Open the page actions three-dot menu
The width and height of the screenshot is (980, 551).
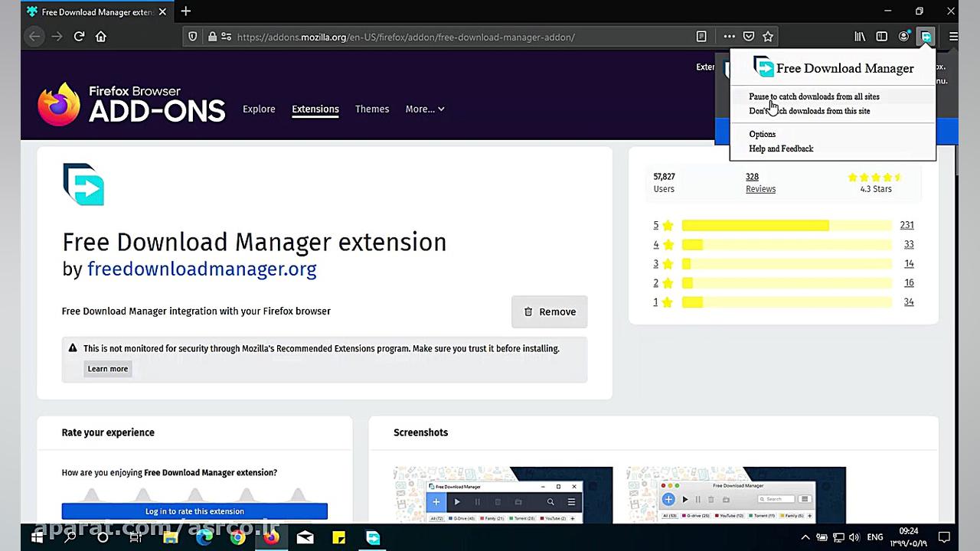tap(729, 36)
